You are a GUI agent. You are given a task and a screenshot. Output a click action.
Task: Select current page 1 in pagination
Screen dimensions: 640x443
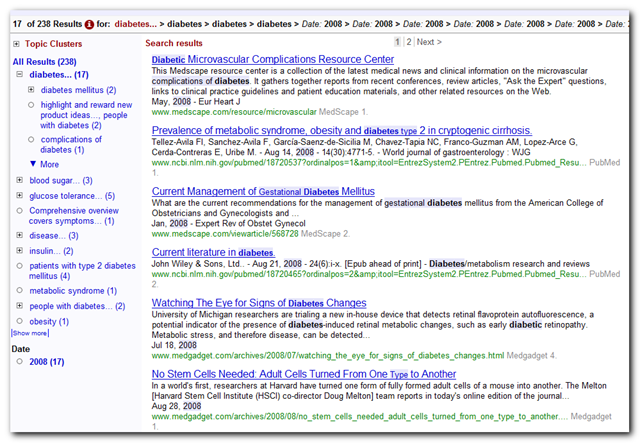[397, 42]
